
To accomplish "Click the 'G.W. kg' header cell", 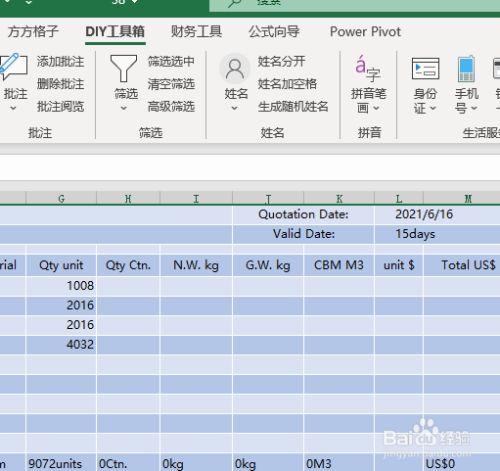I will pos(268,265).
